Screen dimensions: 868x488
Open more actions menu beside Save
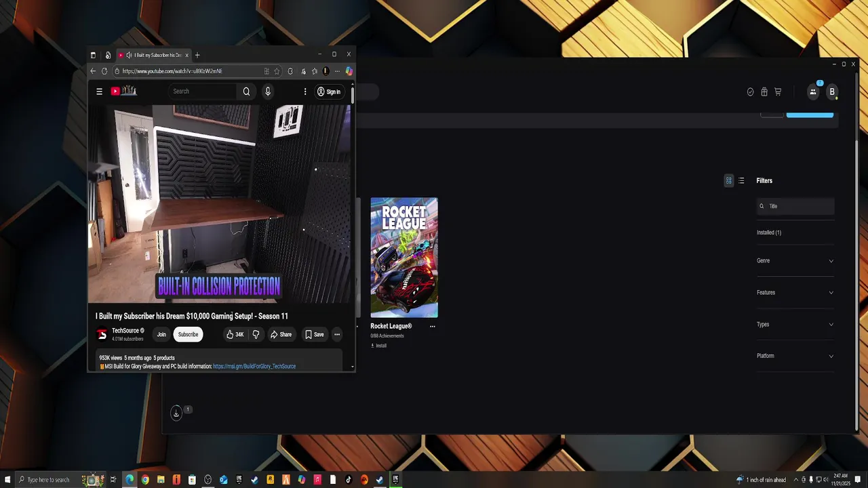[x=337, y=334]
